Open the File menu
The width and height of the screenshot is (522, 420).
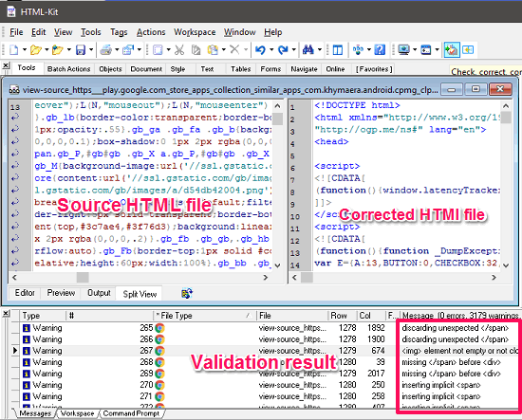pos(16,32)
